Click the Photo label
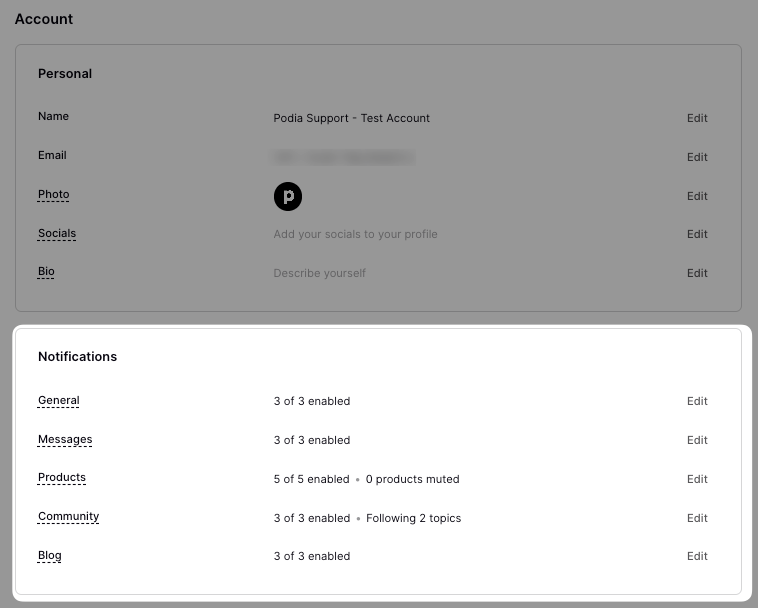The height and width of the screenshot is (608, 758). (x=54, y=195)
